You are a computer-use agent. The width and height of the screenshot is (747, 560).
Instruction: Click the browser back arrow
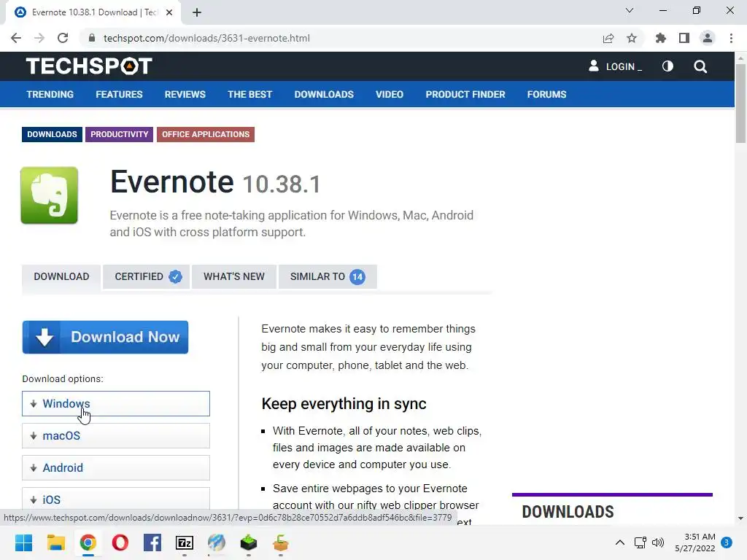tap(16, 38)
